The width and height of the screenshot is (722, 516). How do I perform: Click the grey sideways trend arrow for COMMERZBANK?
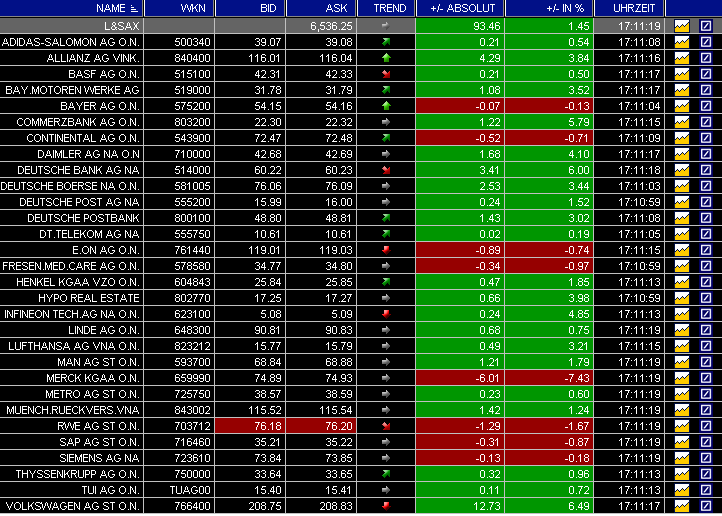(386, 122)
